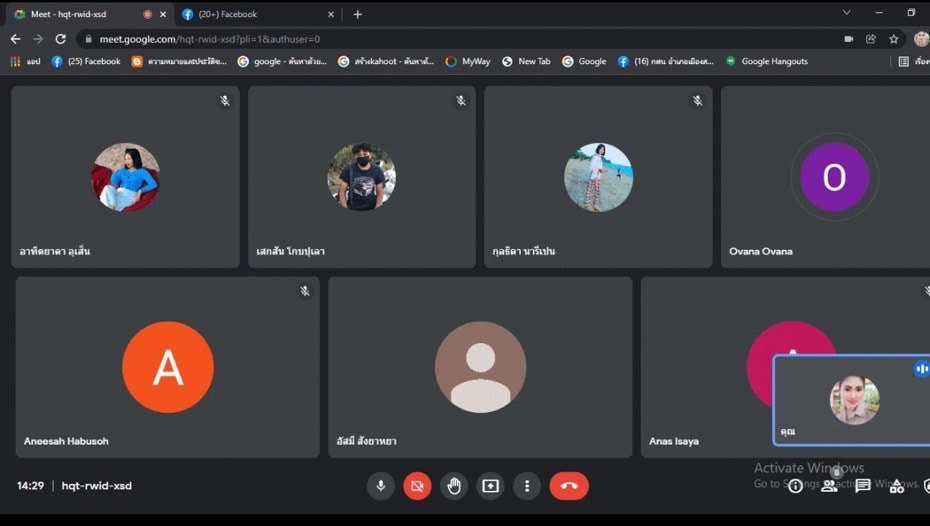Viewport: 930px width, 526px height.
Task: Click the Present now screen share icon
Action: 490,486
